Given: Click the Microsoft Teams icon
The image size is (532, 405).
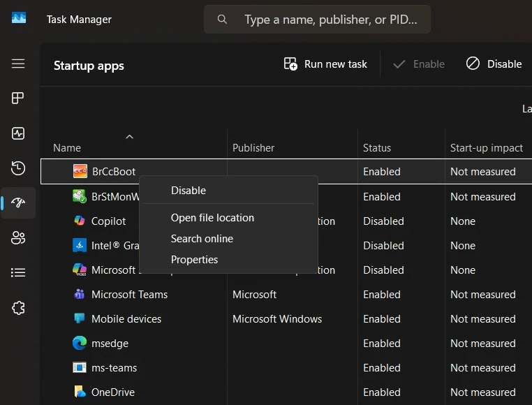Looking at the screenshot, I should click(80, 294).
